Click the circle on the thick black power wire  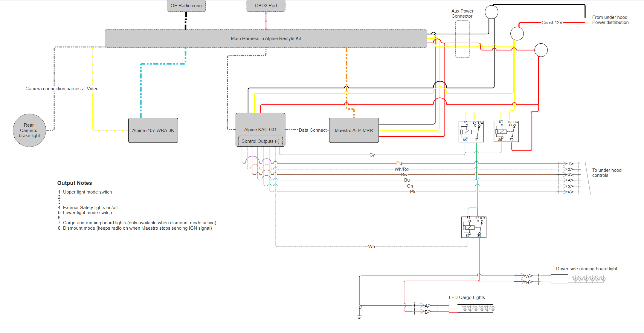(492, 12)
